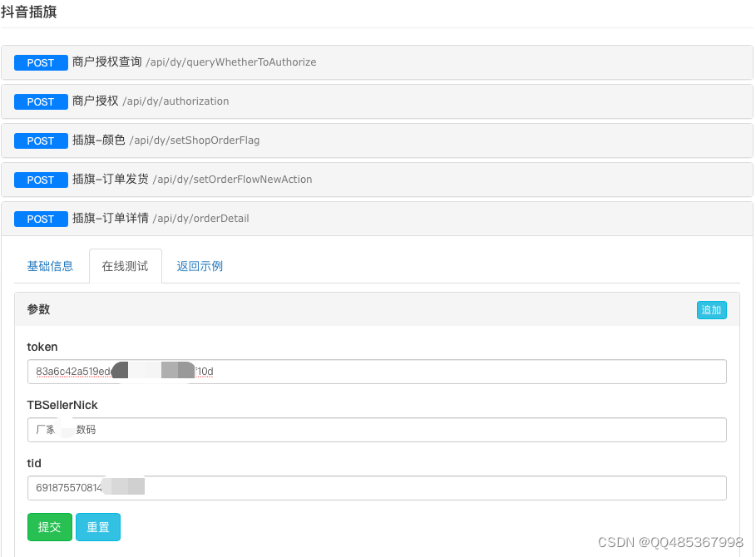This screenshot has height=557, width=756.
Task: Reset the form with 重置 button
Action: [98, 527]
